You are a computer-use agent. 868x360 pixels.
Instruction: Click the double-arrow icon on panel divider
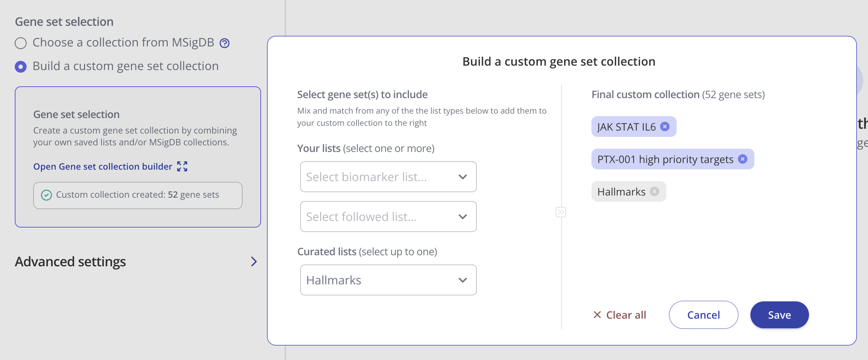(x=561, y=212)
